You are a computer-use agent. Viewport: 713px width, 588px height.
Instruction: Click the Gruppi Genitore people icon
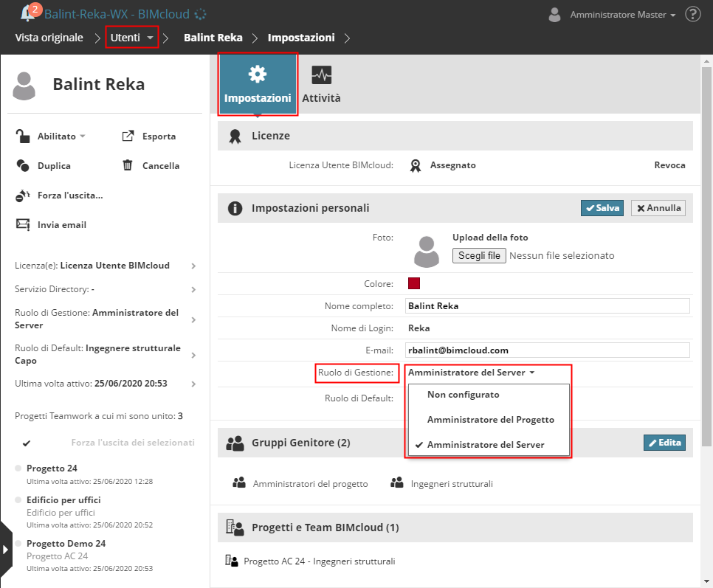pyautogui.click(x=235, y=443)
